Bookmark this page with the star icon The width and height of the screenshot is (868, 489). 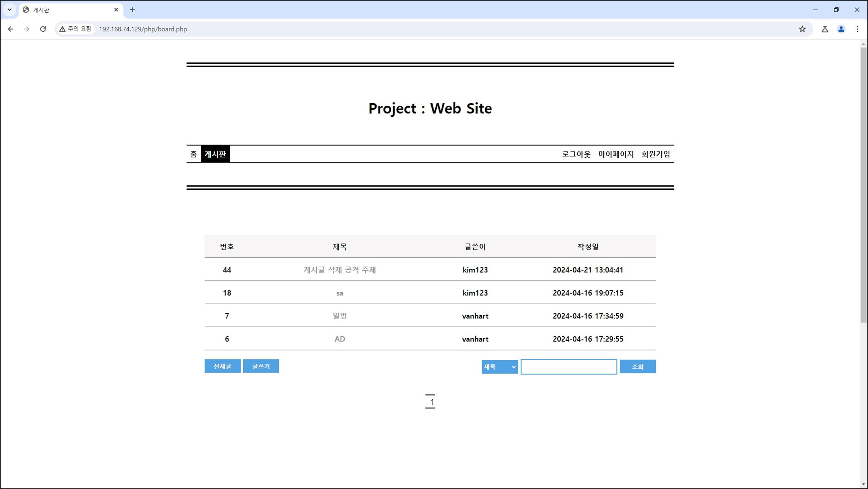802,29
